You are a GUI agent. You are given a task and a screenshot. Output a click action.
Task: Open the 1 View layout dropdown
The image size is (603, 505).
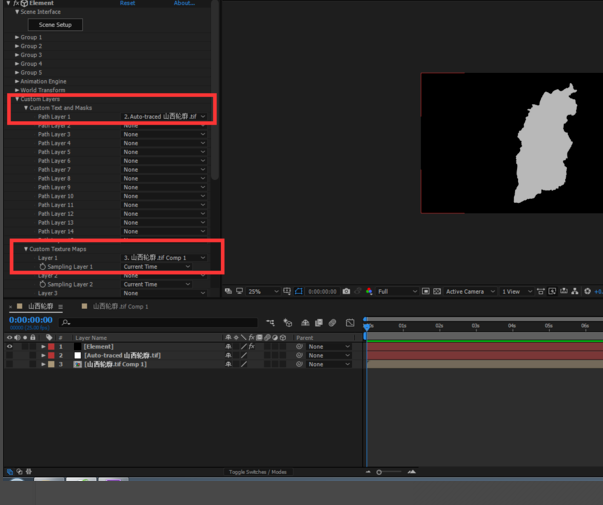(516, 291)
